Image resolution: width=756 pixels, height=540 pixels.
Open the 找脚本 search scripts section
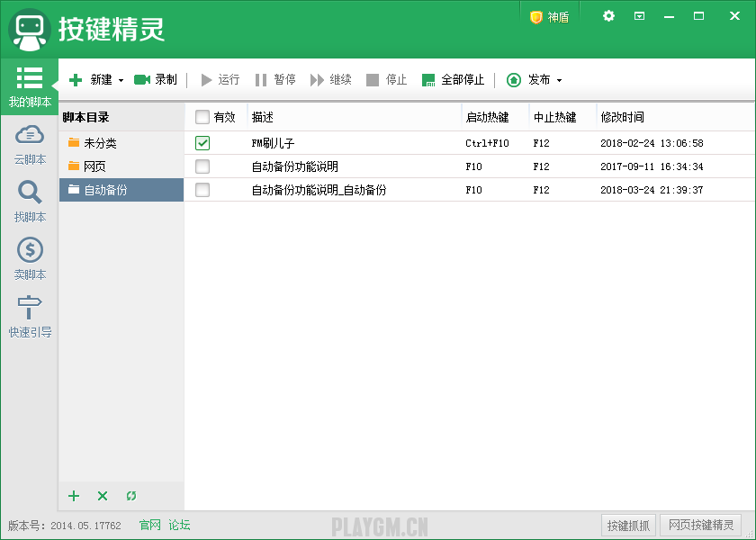tap(30, 202)
